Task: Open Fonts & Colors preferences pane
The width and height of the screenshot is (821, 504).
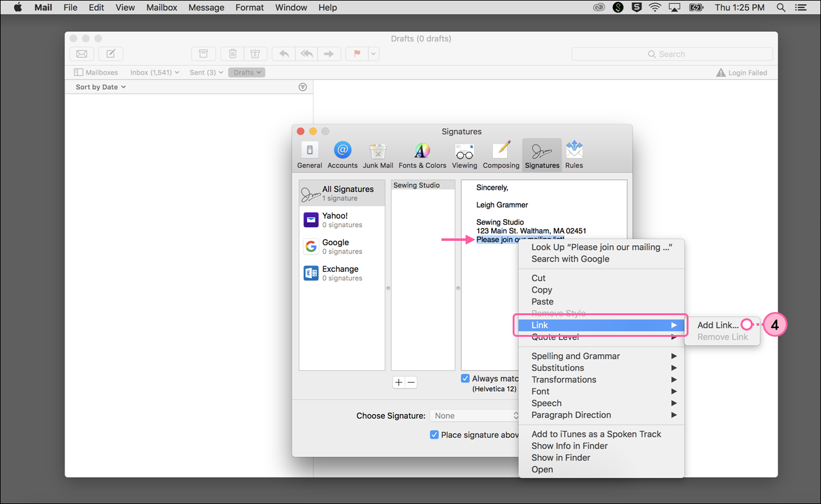Action: coord(422,155)
